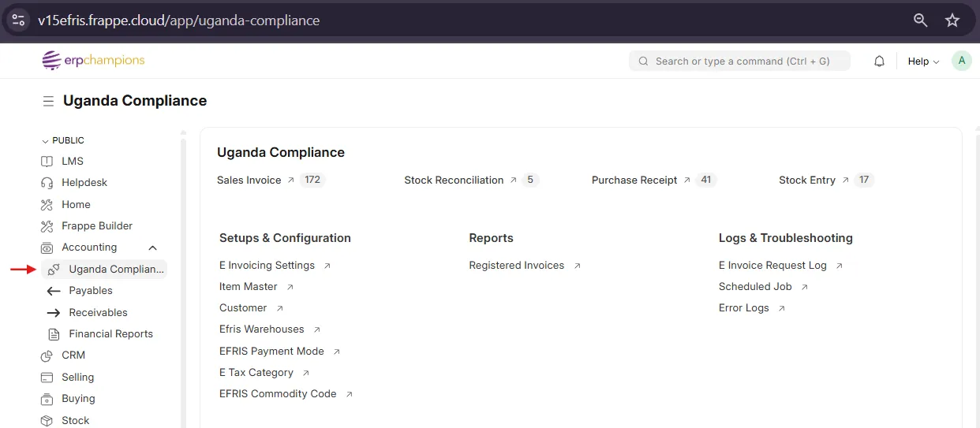The height and width of the screenshot is (428, 980).
Task: Collapse the PUBLIC sidebar section
Action: [62, 140]
